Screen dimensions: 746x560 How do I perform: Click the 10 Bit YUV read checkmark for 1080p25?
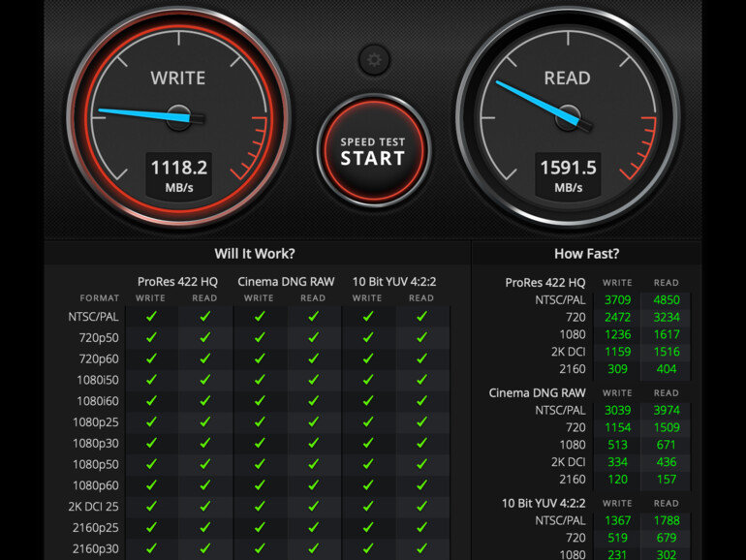pos(421,422)
